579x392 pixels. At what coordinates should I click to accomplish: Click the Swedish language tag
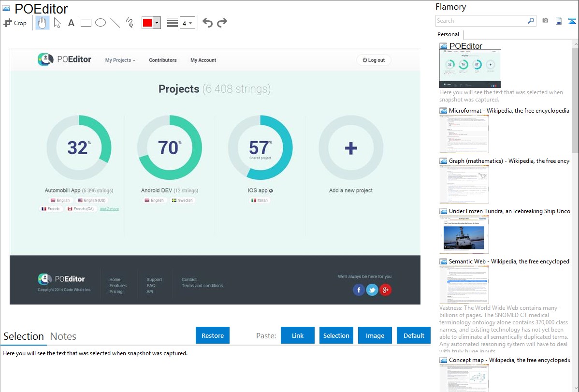pos(182,200)
